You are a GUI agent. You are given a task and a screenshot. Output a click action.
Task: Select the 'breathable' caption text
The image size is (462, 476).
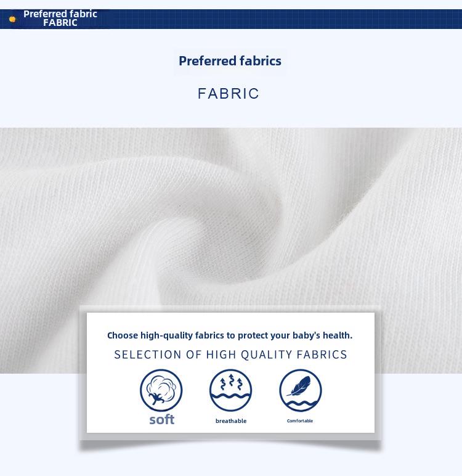tap(231, 421)
